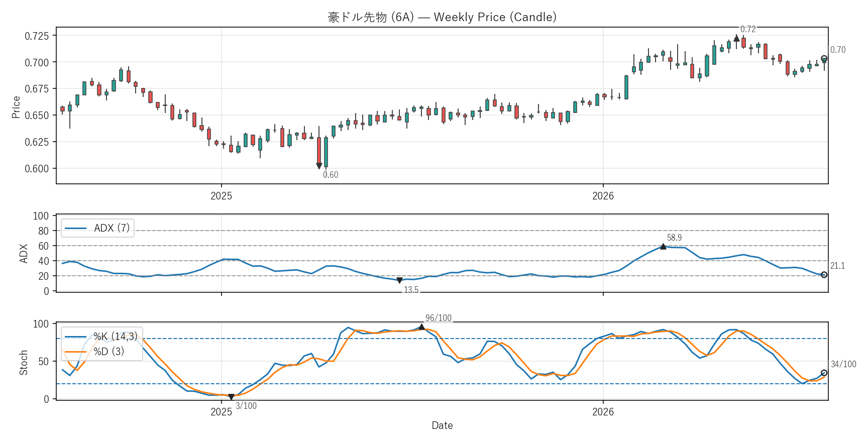Click the "Stoch" y-axis label
This screenshot has height=441, width=868.
[23, 363]
